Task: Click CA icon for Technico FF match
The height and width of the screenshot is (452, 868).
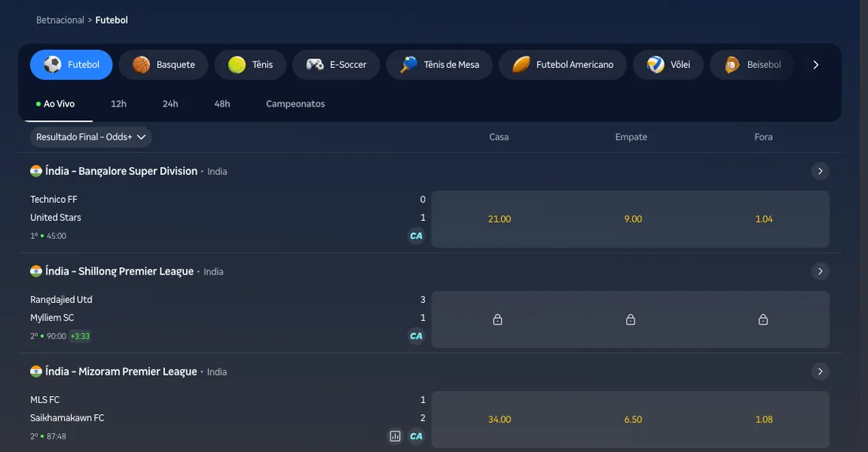Action: (x=416, y=236)
